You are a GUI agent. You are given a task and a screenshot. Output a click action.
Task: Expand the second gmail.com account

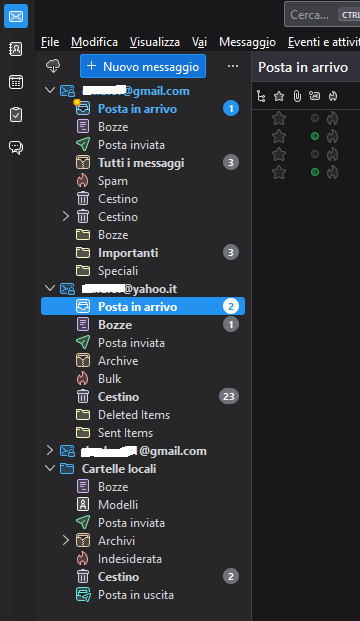(50, 450)
